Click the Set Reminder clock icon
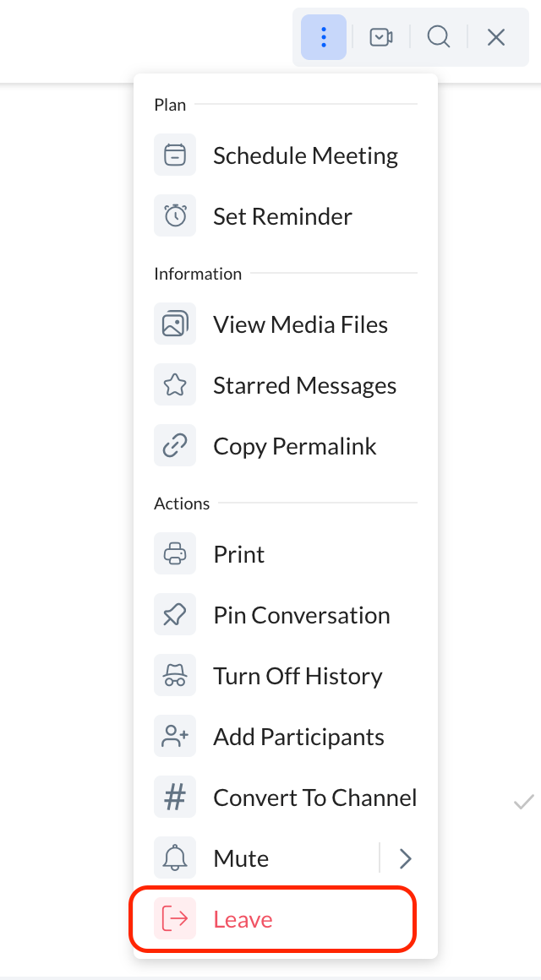Screen dimensions: 541x980 (175, 216)
